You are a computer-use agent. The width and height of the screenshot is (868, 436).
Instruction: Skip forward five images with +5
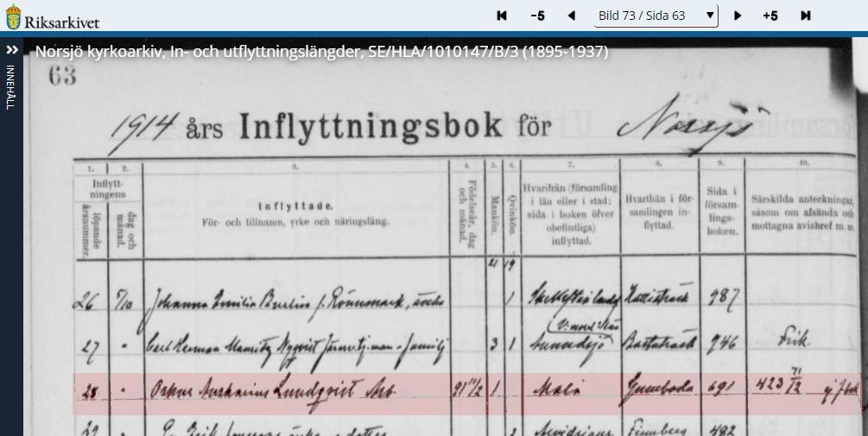pyautogui.click(x=770, y=16)
